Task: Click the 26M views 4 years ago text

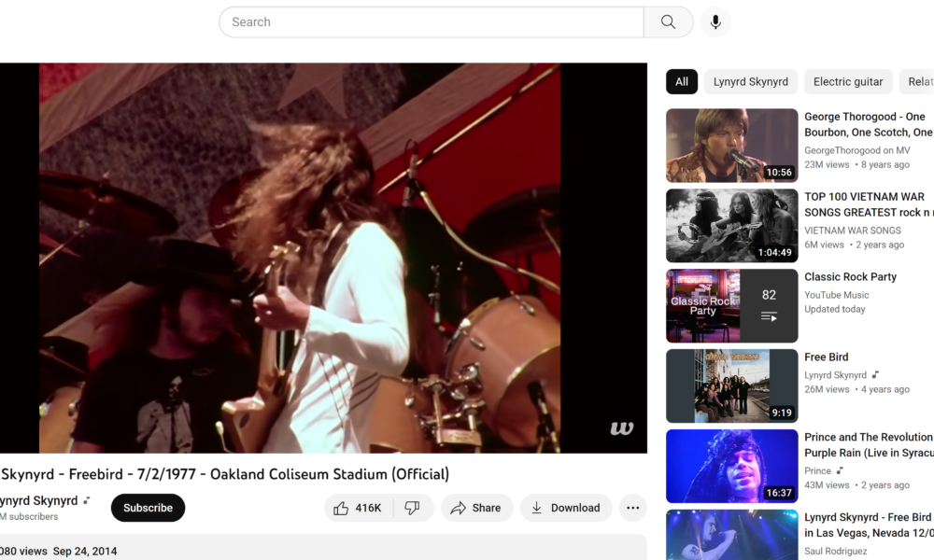Action: tap(856, 389)
